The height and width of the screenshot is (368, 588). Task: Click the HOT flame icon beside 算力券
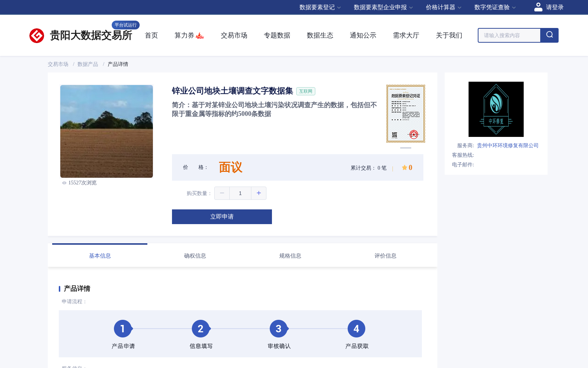200,36
